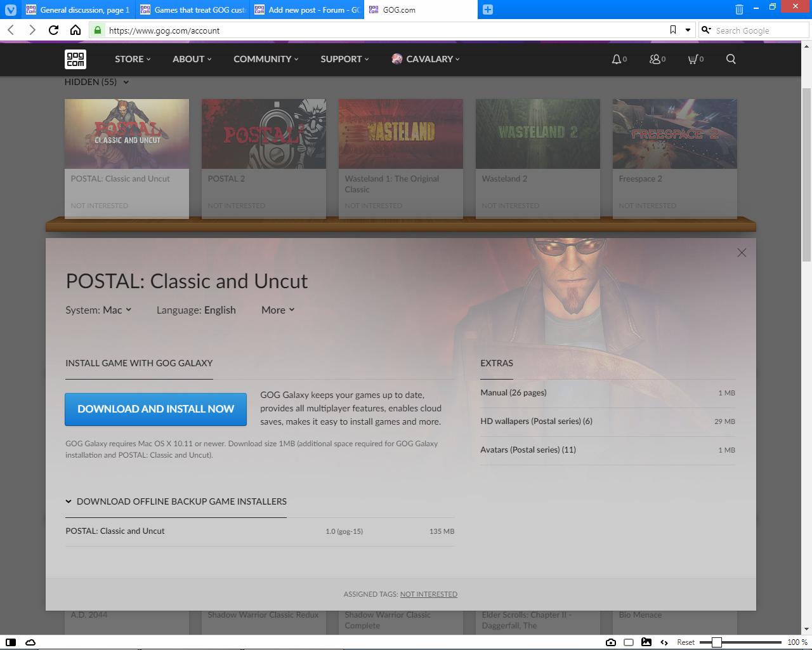Image resolution: width=812 pixels, height=650 pixels.
Task: Open the COMMUNITY dropdown menu
Action: click(266, 59)
